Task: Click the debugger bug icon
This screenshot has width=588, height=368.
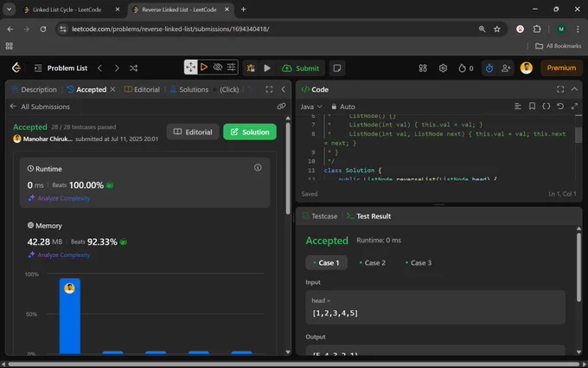Action: click(251, 68)
